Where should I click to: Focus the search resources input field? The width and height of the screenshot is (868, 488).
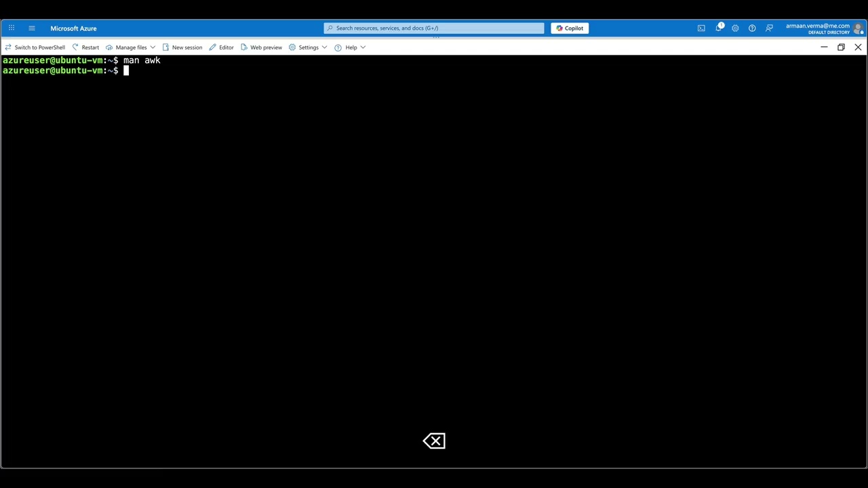pyautogui.click(x=434, y=28)
